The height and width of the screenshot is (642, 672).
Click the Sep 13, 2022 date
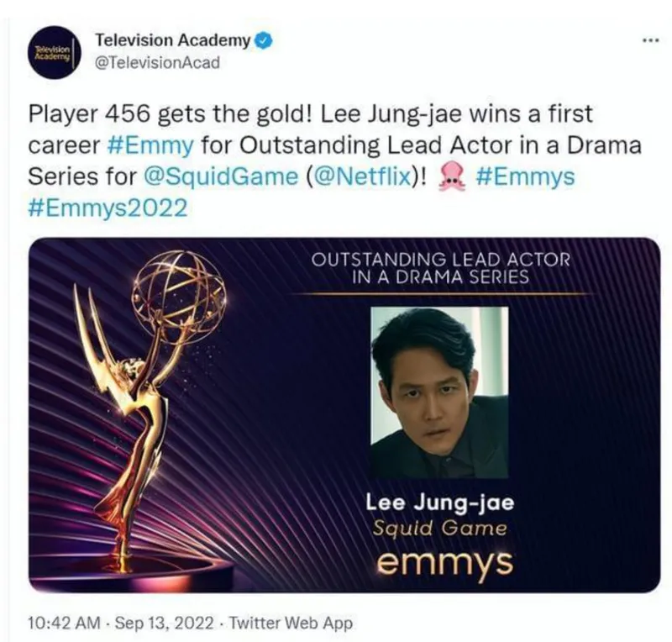point(164,623)
